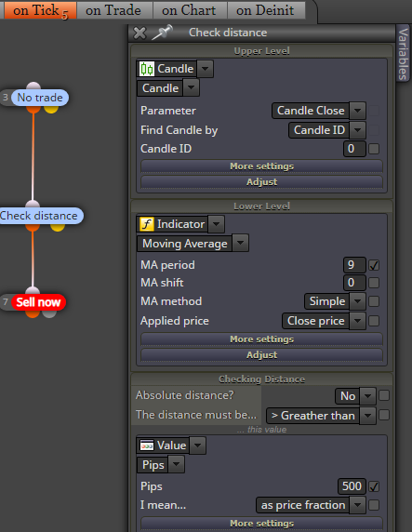The height and width of the screenshot is (532, 412).
Task: Click the yellow output connector of No trade
Action: click(51, 109)
